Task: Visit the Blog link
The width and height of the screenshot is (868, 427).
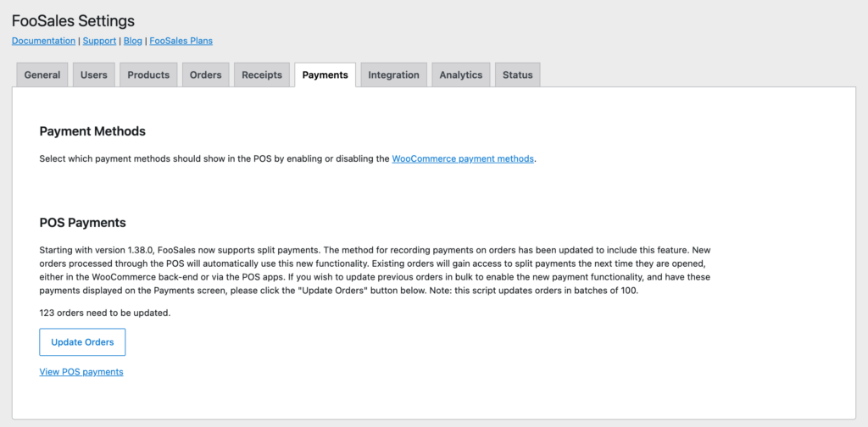Action: [133, 41]
